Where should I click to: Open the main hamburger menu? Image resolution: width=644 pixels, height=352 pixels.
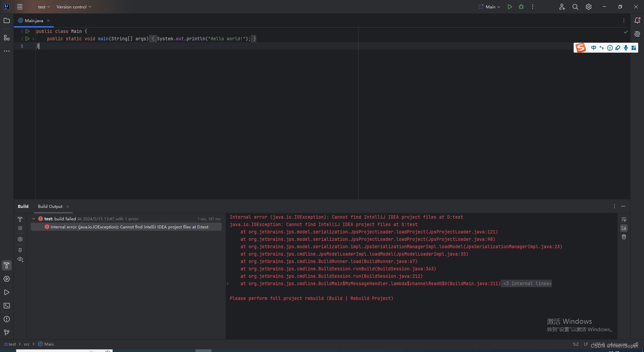pos(20,7)
